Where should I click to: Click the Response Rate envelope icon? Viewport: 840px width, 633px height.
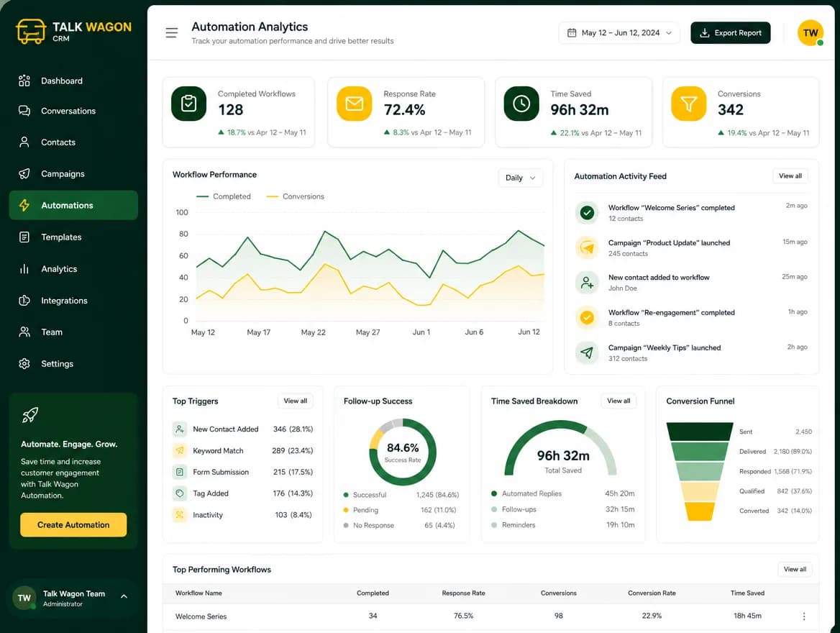coord(354,104)
